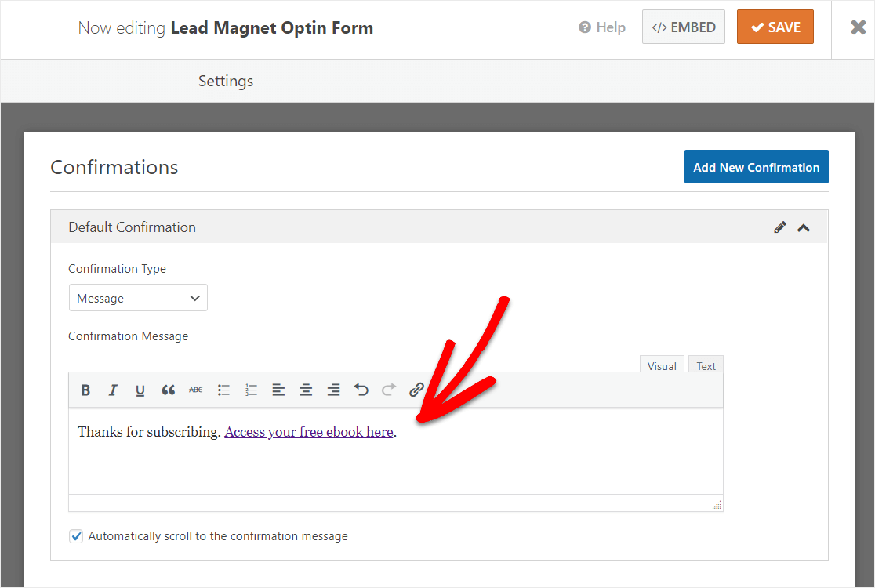Click the 'Confirmation Message' label
875x588 pixels.
pyautogui.click(x=129, y=336)
